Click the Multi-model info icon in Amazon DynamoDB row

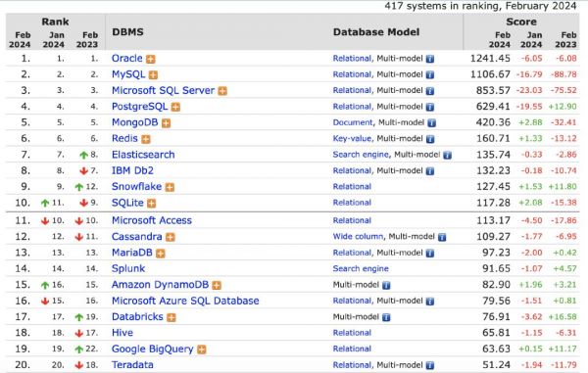tap(386, 285)
